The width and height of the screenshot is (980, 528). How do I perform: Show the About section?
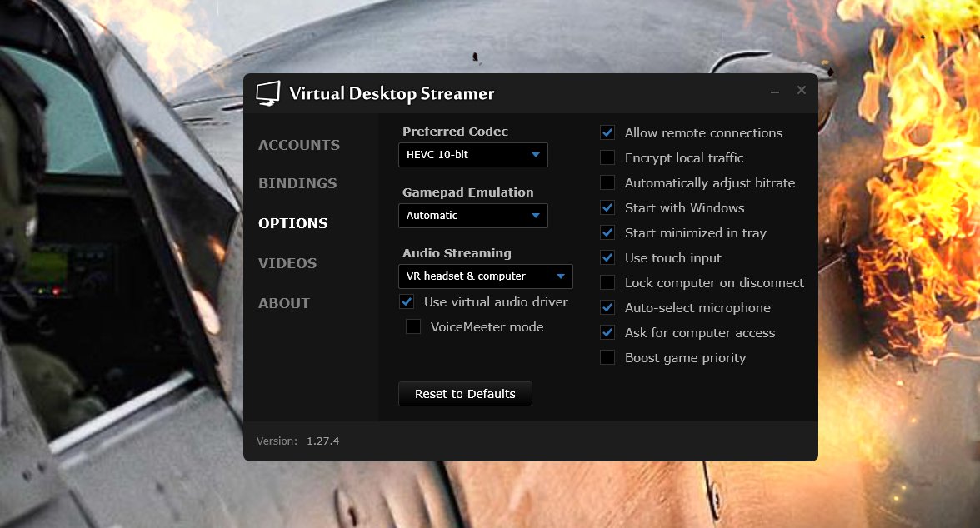(284, 303)
